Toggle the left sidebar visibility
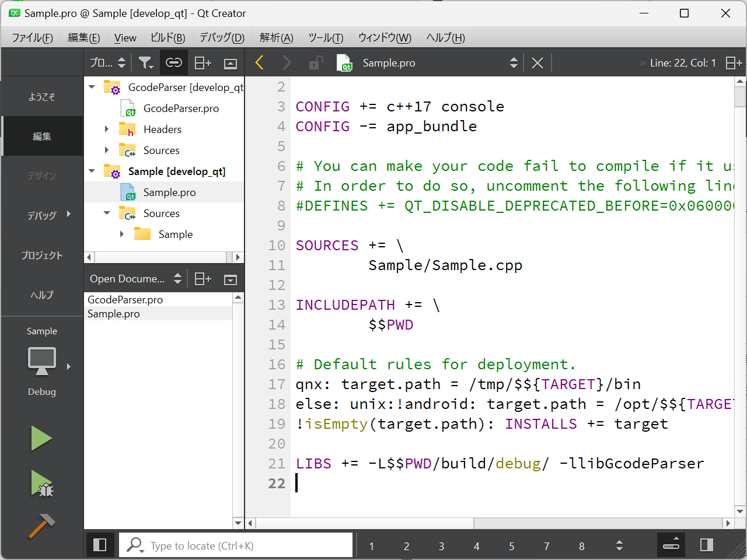This screenshot has height=560, width=747. [x=100, y=545]
